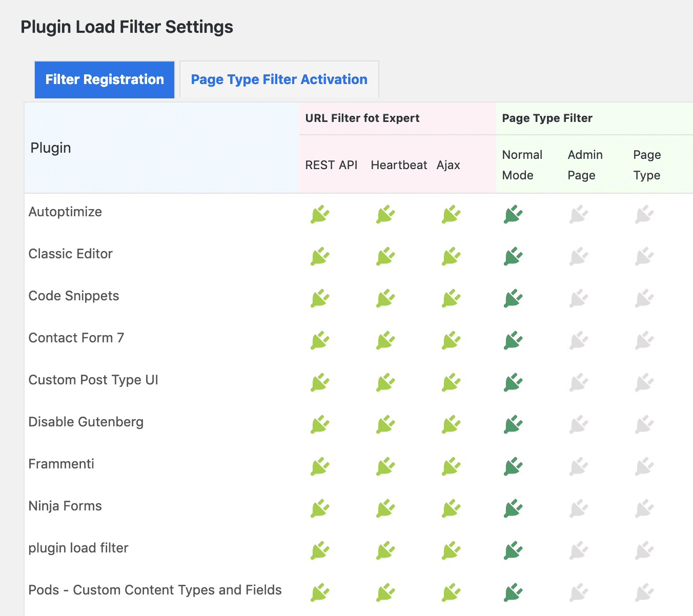This screenshot has width=693, height=616.
Task: Click the grayed Admin Page plug for Autoptimize
Action: [578, 214]
